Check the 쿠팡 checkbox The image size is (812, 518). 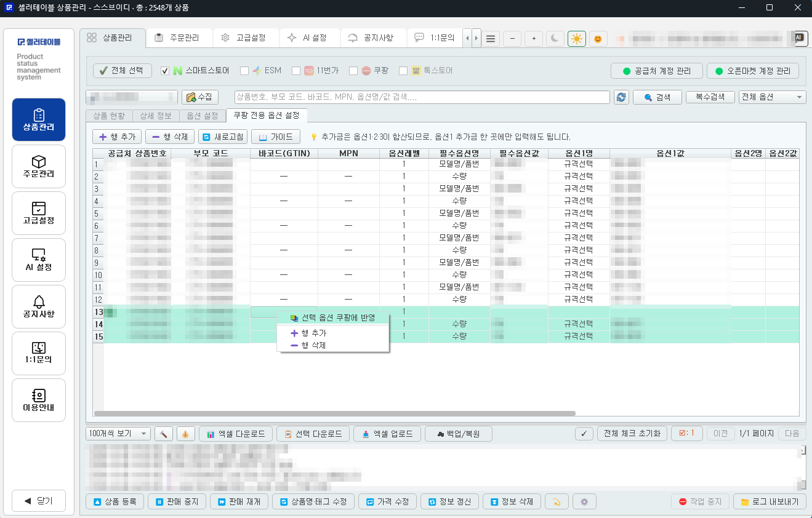pyautogui.click(x=353, y=71)
